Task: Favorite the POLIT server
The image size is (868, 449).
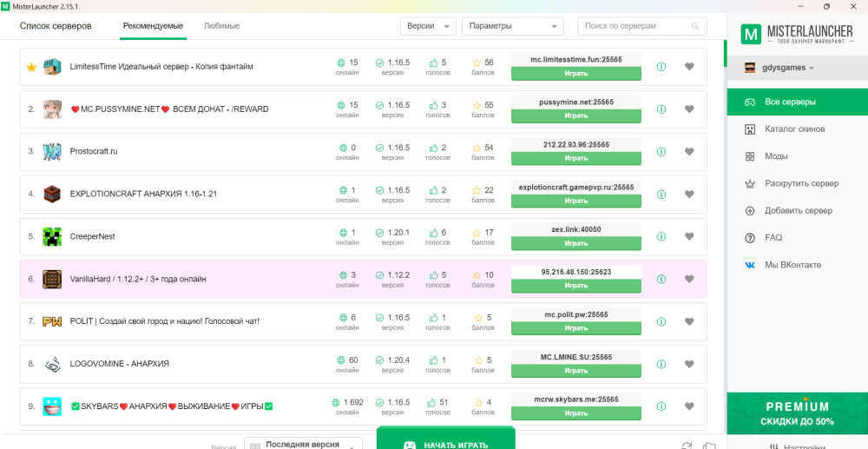Action: [689, 321]
